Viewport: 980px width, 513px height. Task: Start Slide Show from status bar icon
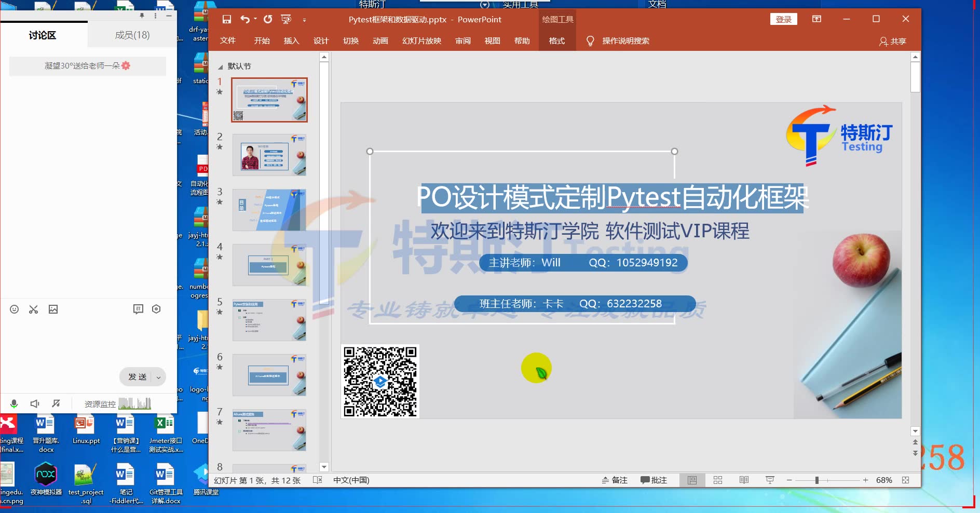pyautogui.click(x=770, y=480)
